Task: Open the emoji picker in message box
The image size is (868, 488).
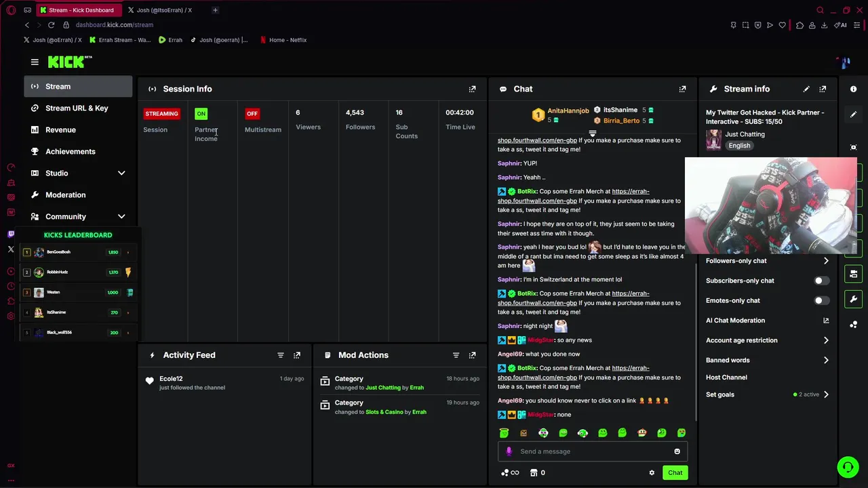Action: click(x=677, y=451)
